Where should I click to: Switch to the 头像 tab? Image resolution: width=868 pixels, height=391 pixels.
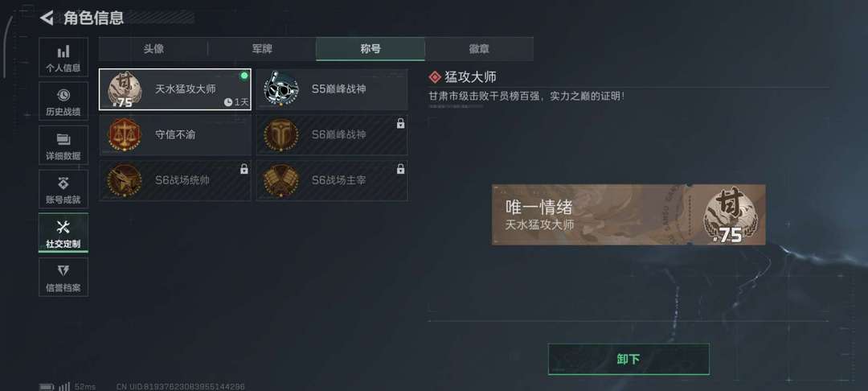(x=154, y=49)
